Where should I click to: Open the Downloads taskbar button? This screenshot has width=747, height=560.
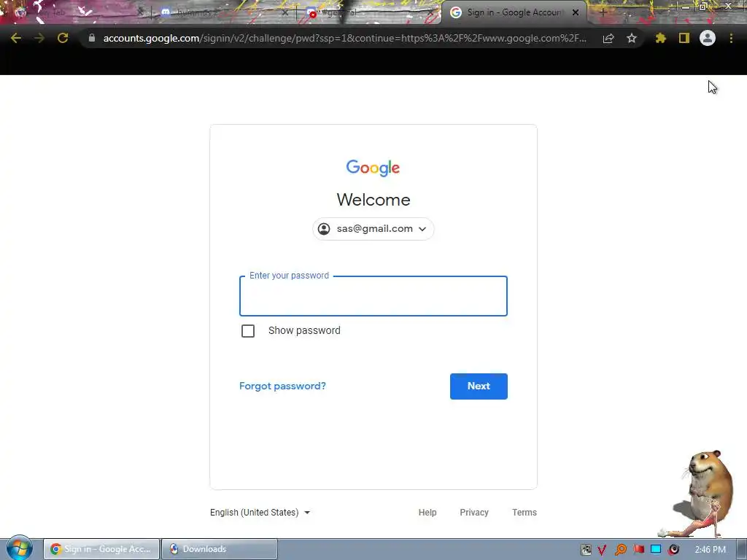[219, 549]
